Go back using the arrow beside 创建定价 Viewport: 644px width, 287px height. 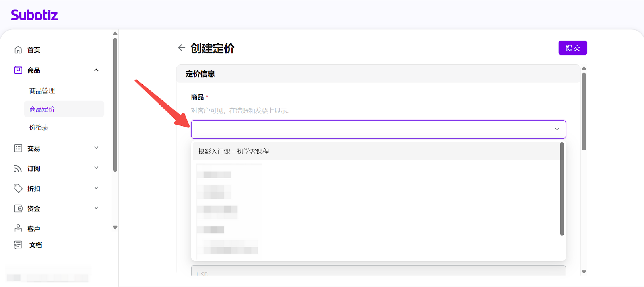tap(182, 48)
